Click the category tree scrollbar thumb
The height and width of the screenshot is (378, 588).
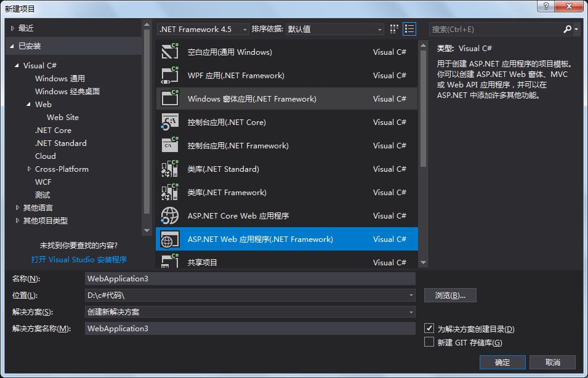[x=147, y=122]
